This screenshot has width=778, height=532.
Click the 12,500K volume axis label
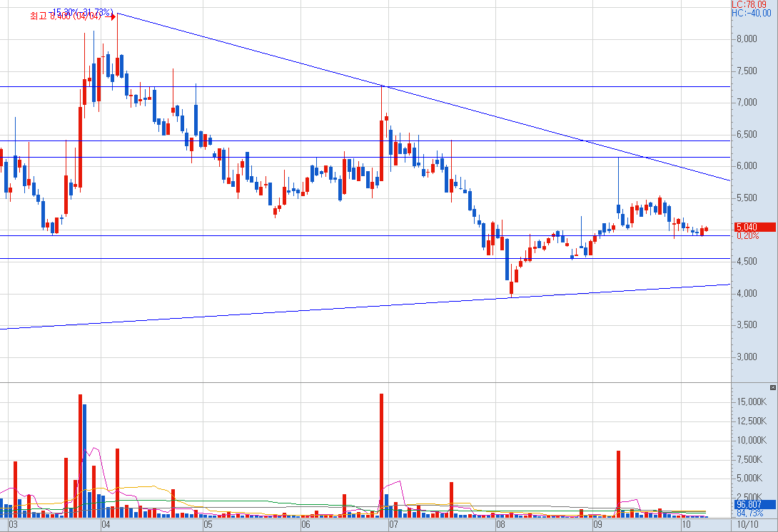point(752,421)
